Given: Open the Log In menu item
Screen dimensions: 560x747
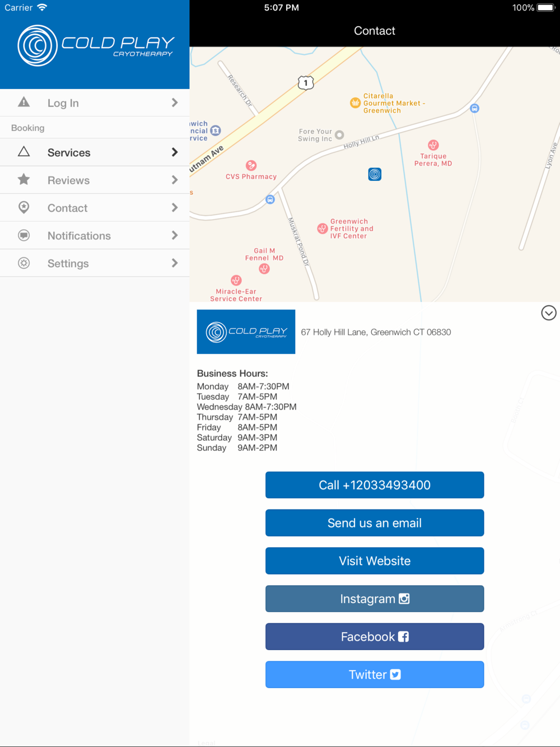Looking at the screenshot, I should 95,102.
